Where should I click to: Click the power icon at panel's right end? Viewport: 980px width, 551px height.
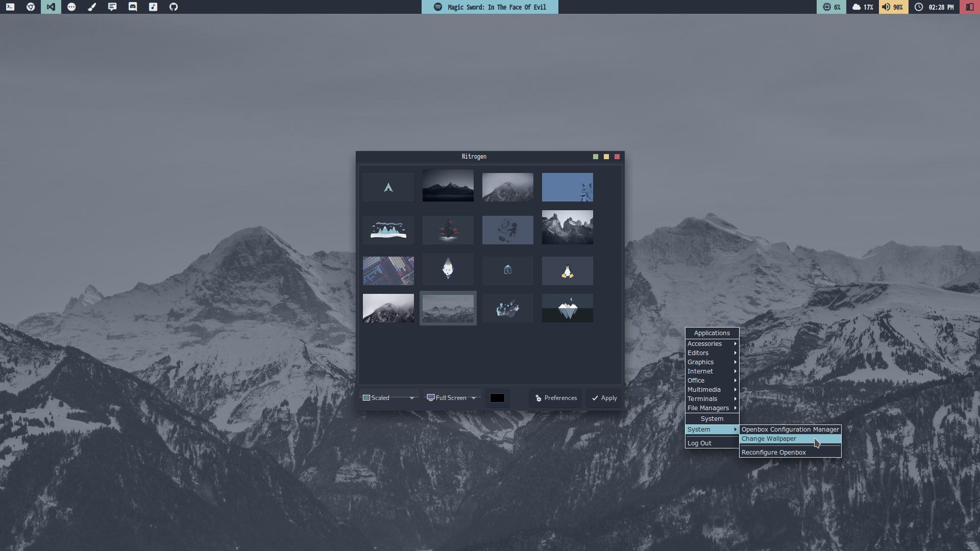tap(969, 7)
